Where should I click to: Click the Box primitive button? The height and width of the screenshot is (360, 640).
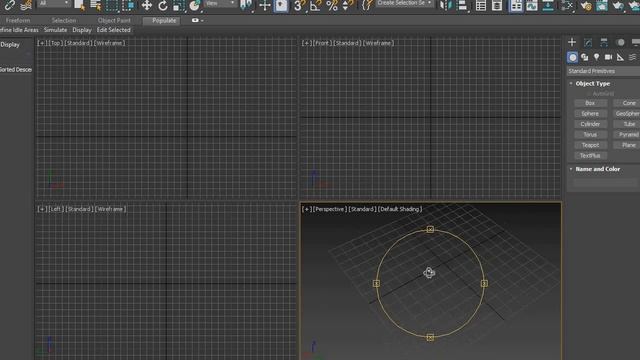590,103
